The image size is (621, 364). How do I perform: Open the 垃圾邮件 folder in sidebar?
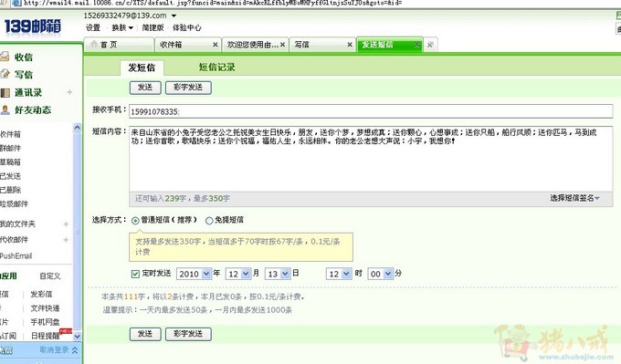[14, 203]
